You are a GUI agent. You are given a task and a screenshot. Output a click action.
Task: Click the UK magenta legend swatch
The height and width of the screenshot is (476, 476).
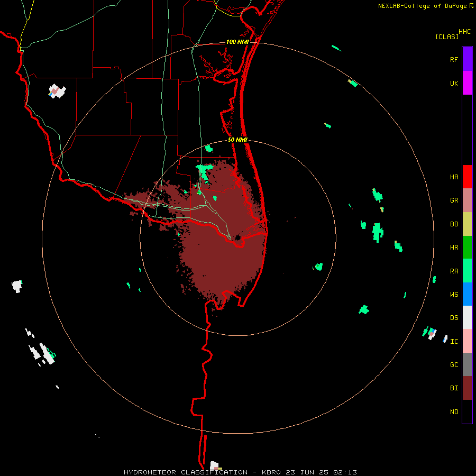(x=467, y=83)
